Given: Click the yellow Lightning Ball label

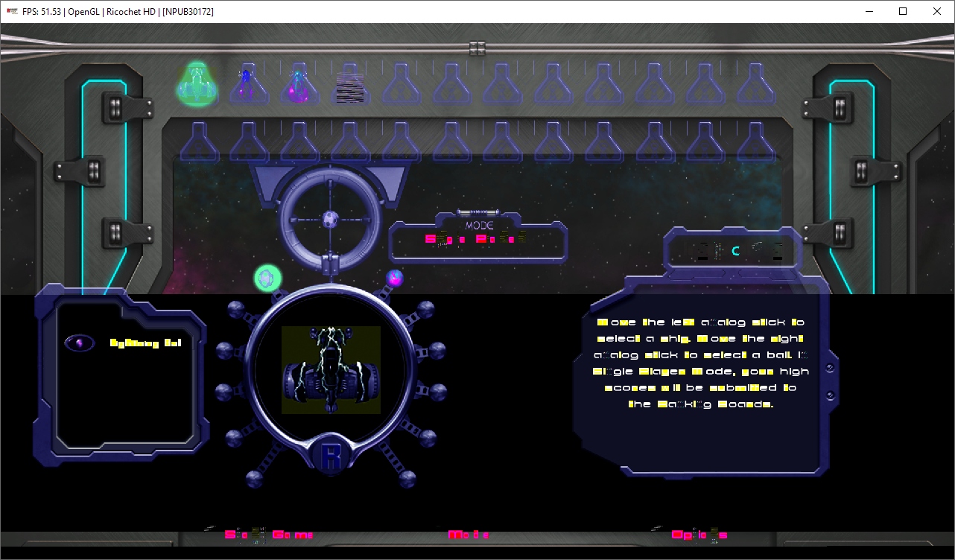Looking at the screenshot, I should [x=146, y=343].
